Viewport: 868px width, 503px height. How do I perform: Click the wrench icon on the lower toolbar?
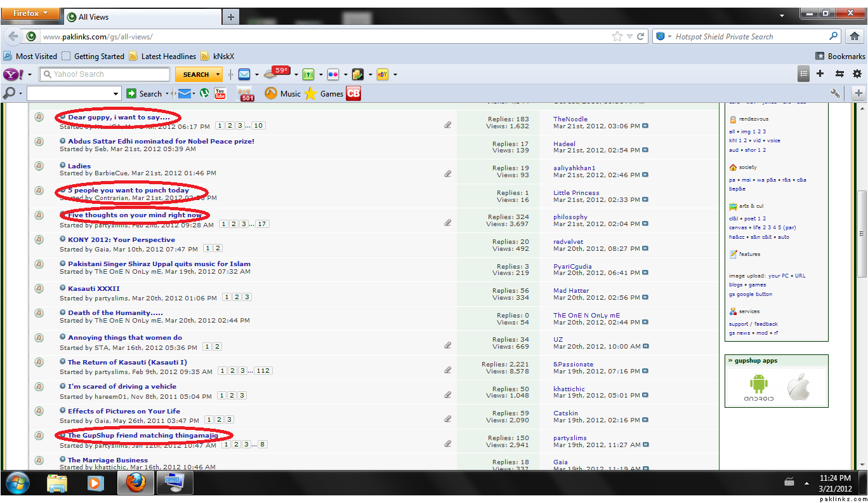point(835,93)
